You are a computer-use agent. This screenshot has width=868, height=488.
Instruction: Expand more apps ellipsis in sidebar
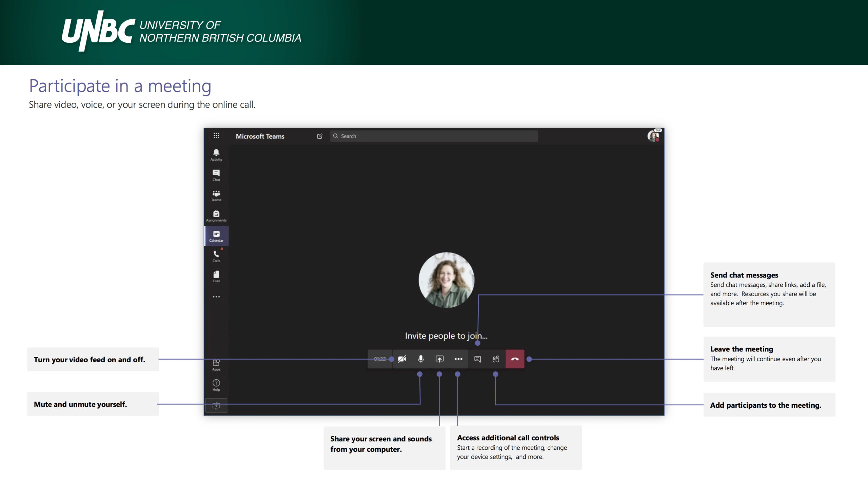pos(216,297)
